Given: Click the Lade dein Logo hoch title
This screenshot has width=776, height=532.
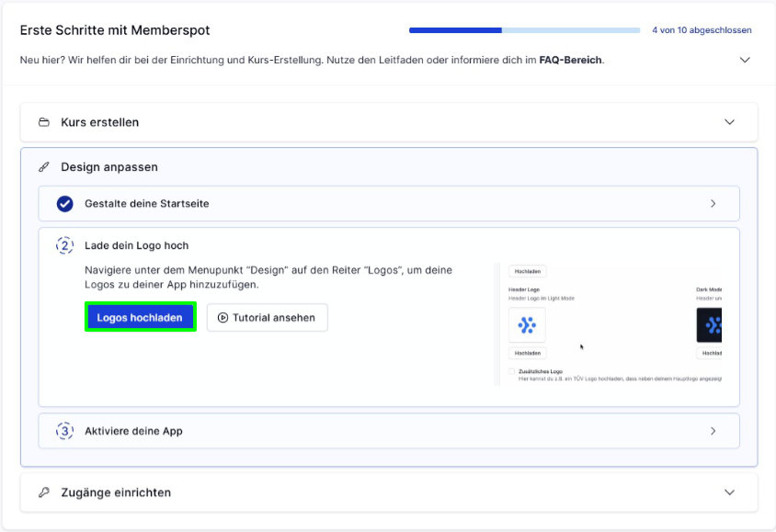Looking at the screenshot, I should 137,245.
